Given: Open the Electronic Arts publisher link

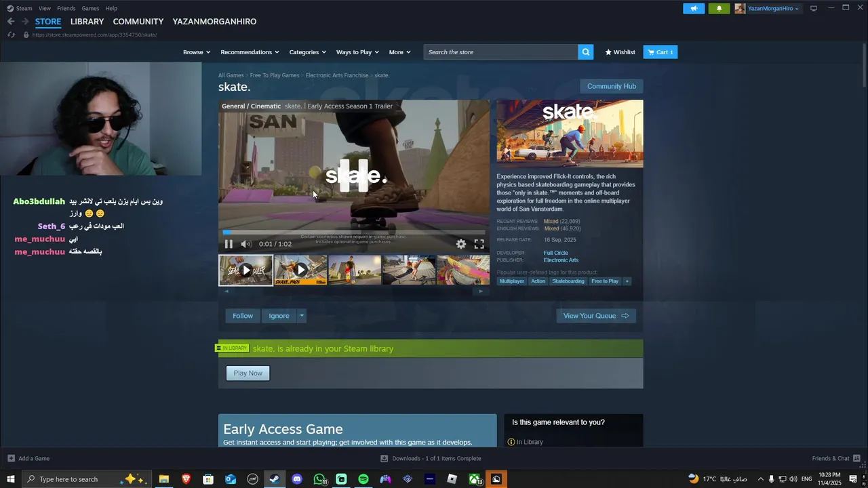Looking at the screenshot, I should pyautogui.click(x=561, y=260).
